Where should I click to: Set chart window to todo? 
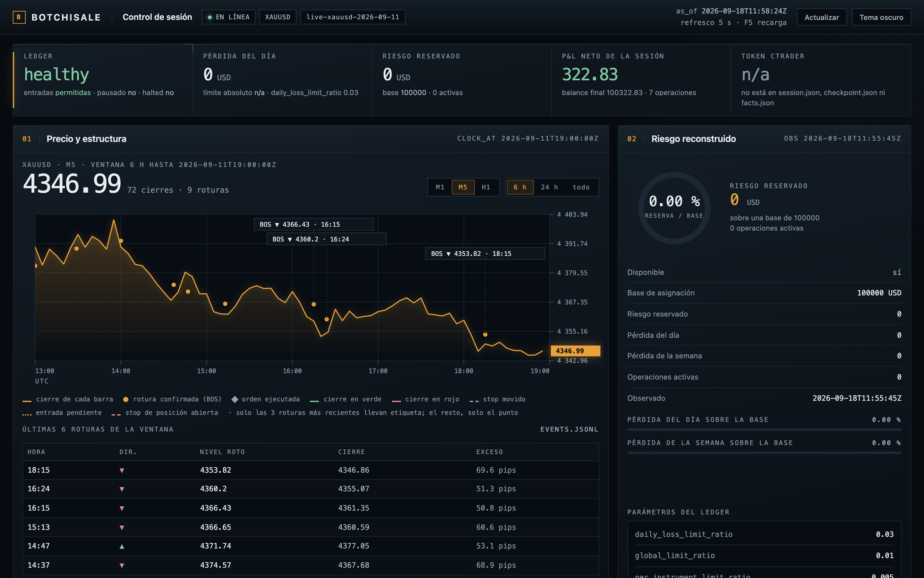[x=581, y=187]
